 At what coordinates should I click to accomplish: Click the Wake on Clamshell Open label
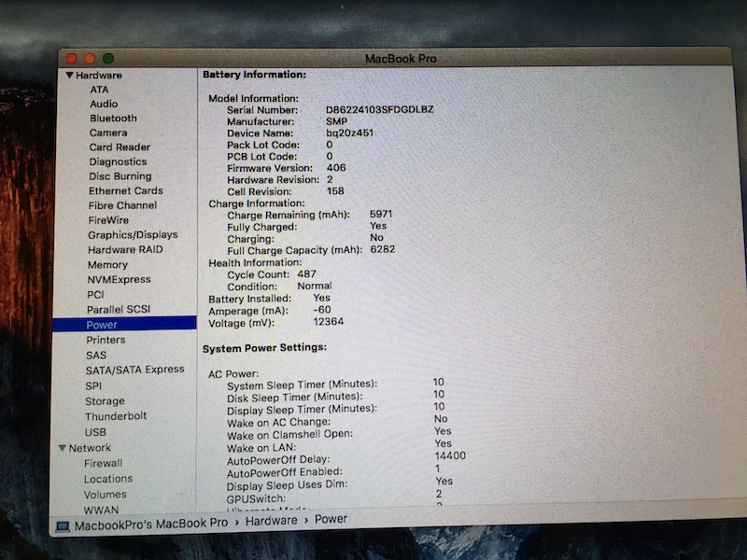click(x=289, y=435)
